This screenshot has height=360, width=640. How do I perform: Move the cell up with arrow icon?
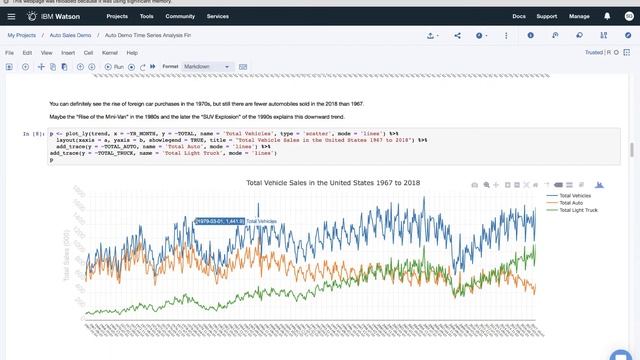80,67
